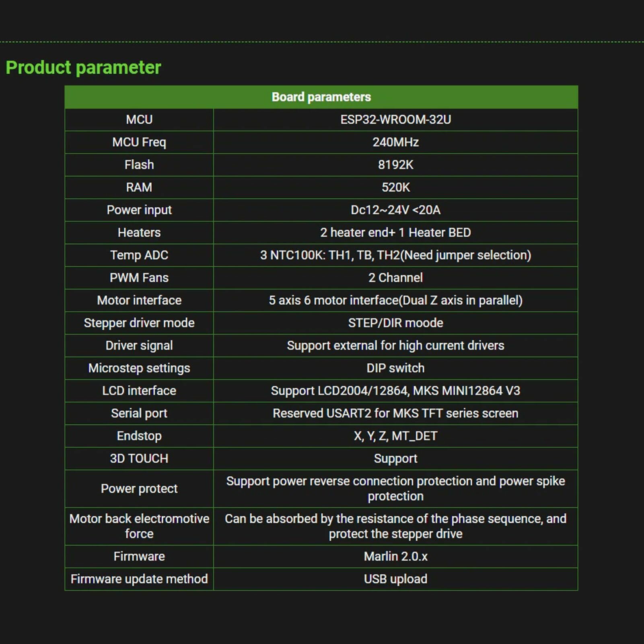Select the DIP switch cell

395,368
